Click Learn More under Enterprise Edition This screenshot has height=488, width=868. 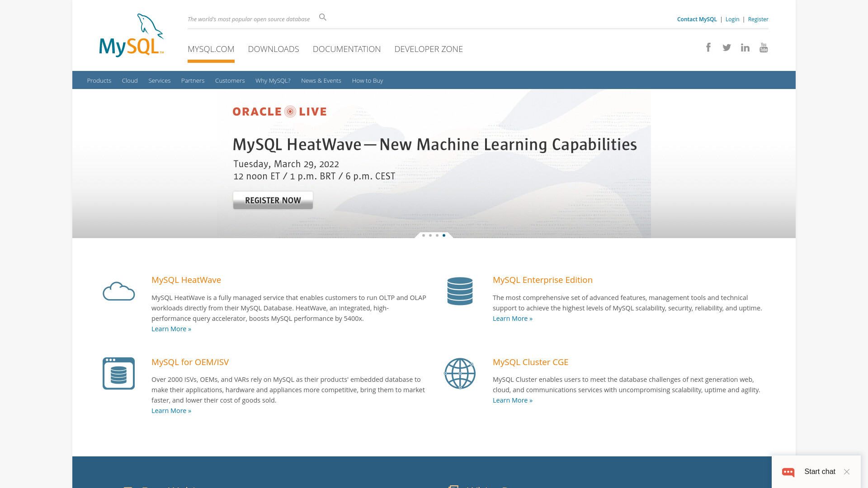pyautogui.click(x=513, y=319)
